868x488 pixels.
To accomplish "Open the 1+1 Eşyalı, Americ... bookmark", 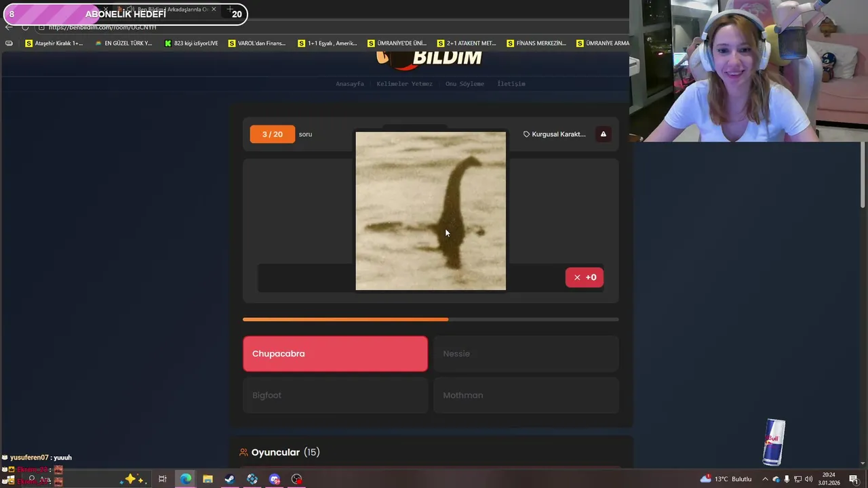I will 328,43.
